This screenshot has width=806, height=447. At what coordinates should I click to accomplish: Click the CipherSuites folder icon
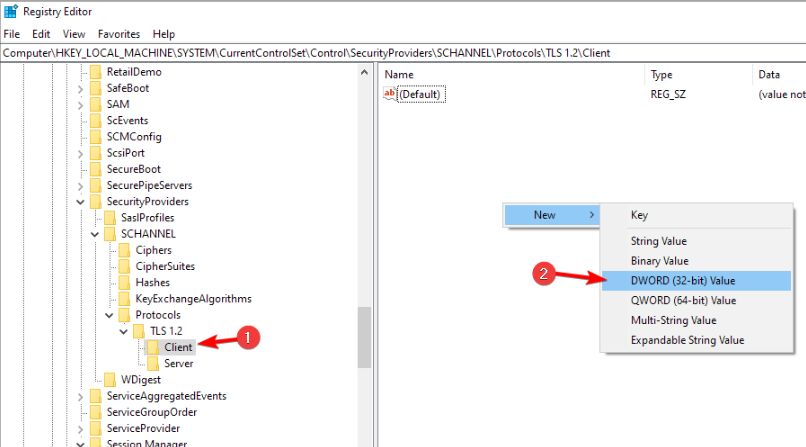(124, 266)
